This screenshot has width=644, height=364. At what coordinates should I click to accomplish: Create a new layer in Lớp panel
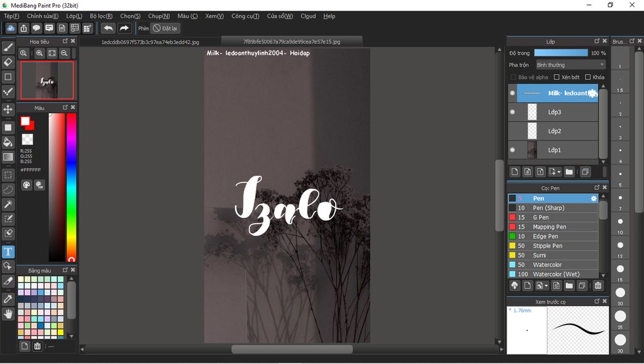(514, 172)
